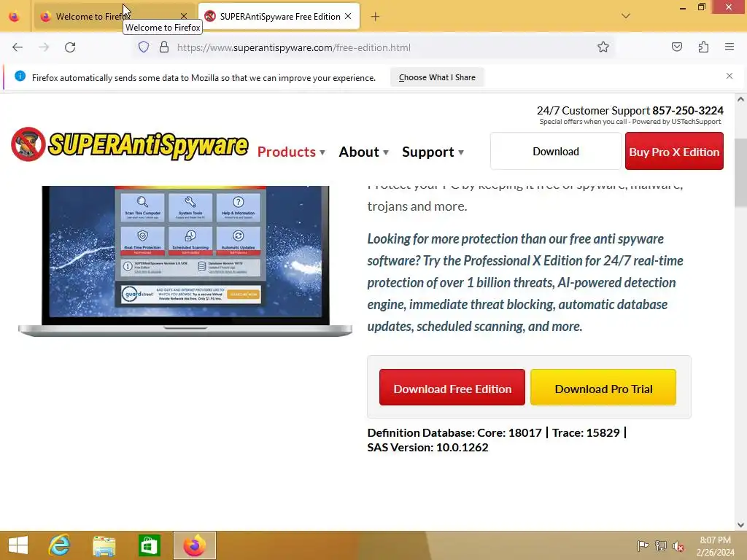The height and width of the screenshot is (560, 747).
Task: Open Action Center flag in system tray
Action: pyautogui.click(x=643, y=546)
